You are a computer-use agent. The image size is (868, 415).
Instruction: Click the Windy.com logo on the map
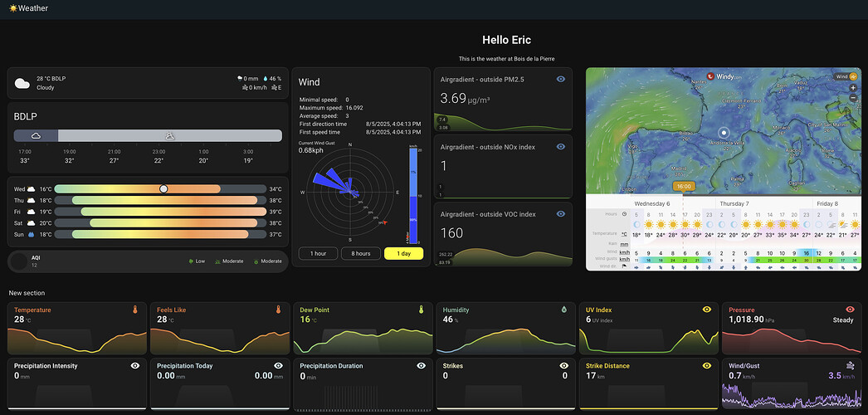(x=724, y=76)
